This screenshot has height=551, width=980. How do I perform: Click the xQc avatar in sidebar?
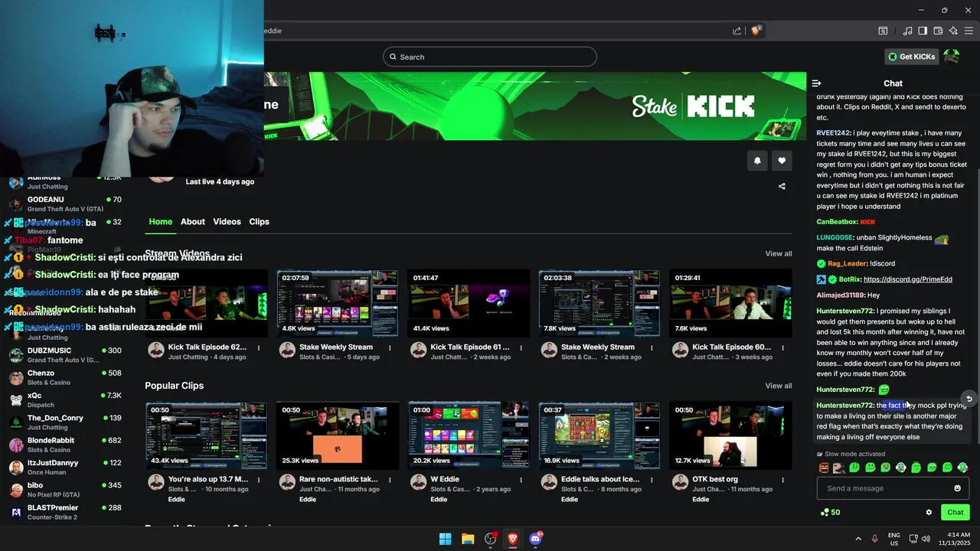15,399
